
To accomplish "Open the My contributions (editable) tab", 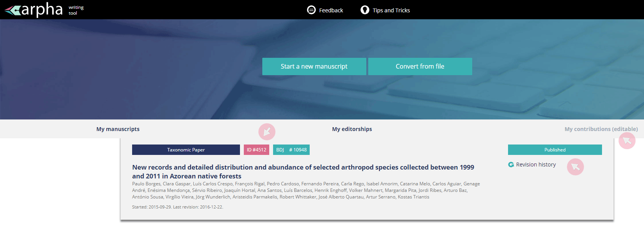I will (x=601, y=129).
